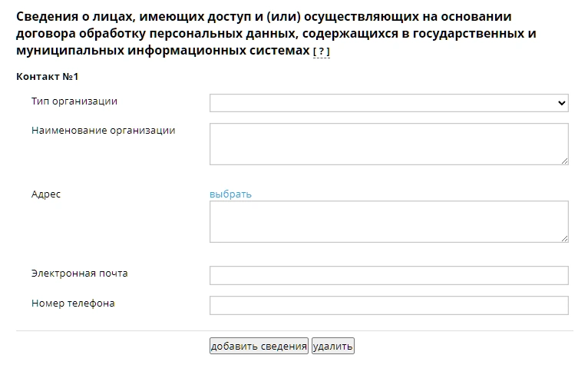Grab the Адрес textarea resize handle
Image resolution: width=588 pixels, height=365 pixels.
(x=564, y=238)
